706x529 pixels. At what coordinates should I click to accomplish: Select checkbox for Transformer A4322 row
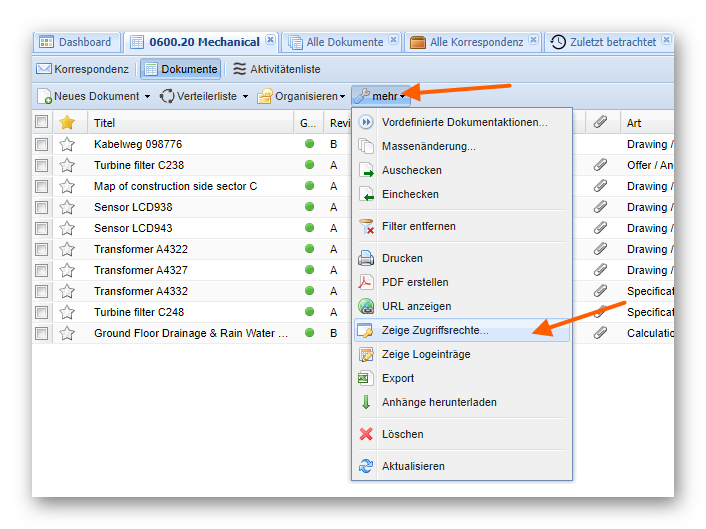point(41,249)
